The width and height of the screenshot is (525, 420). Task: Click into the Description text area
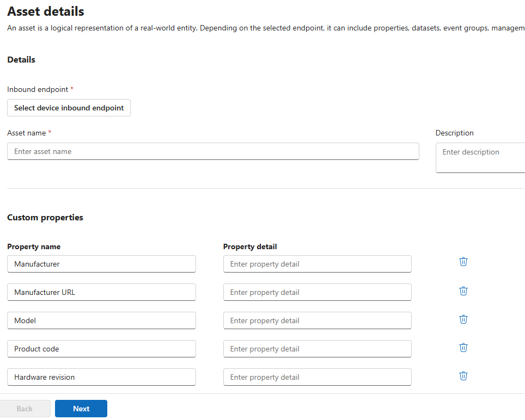point(480,158)
